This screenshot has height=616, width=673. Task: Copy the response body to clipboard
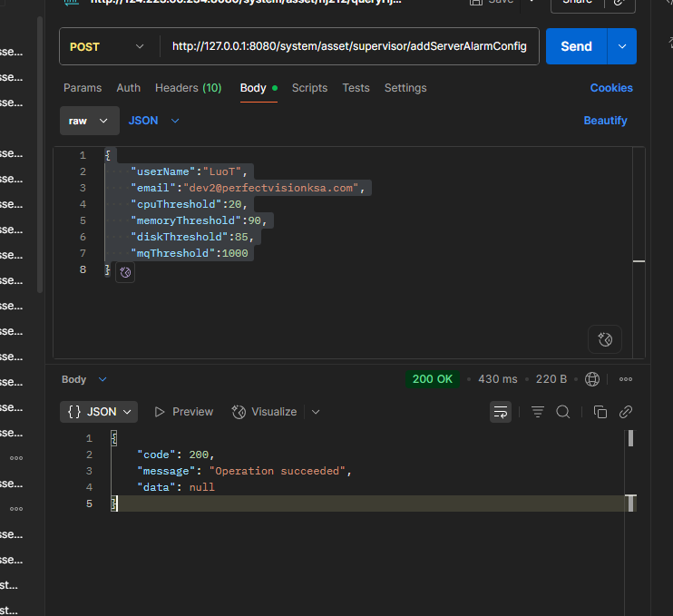click(600, 412)
